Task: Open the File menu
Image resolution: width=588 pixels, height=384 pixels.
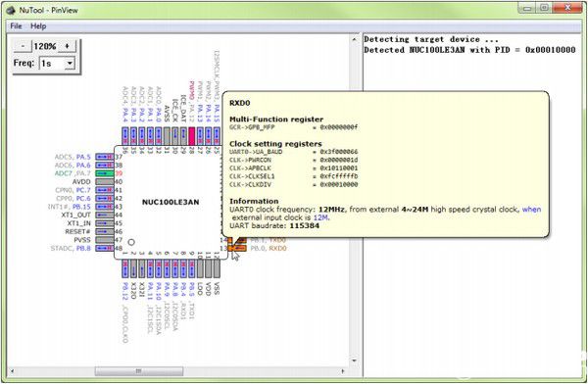Action: [16, 25]
